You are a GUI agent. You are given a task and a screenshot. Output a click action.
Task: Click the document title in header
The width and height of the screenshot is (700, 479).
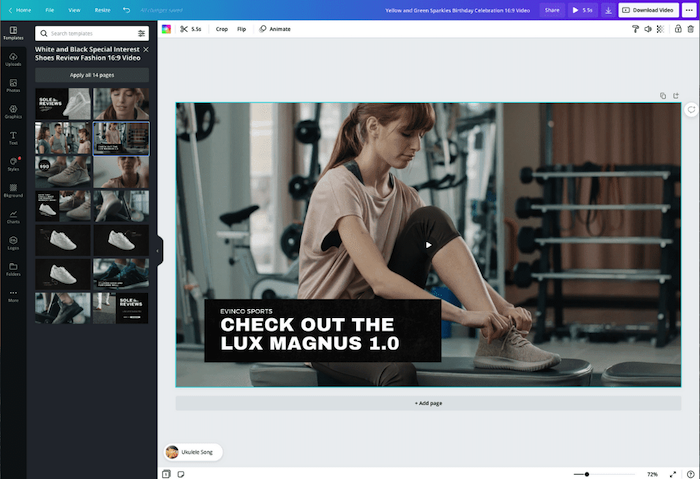pyautogui.click(x=457, y=10)
